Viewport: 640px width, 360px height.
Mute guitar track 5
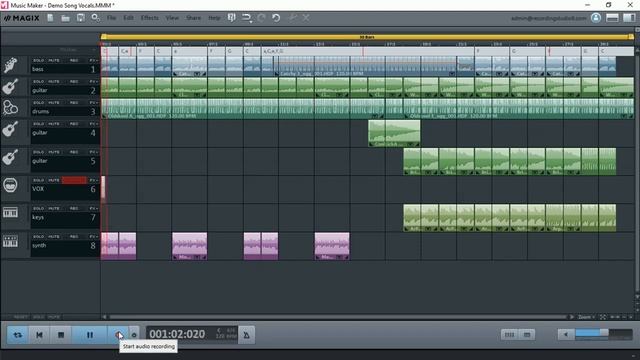54,152
